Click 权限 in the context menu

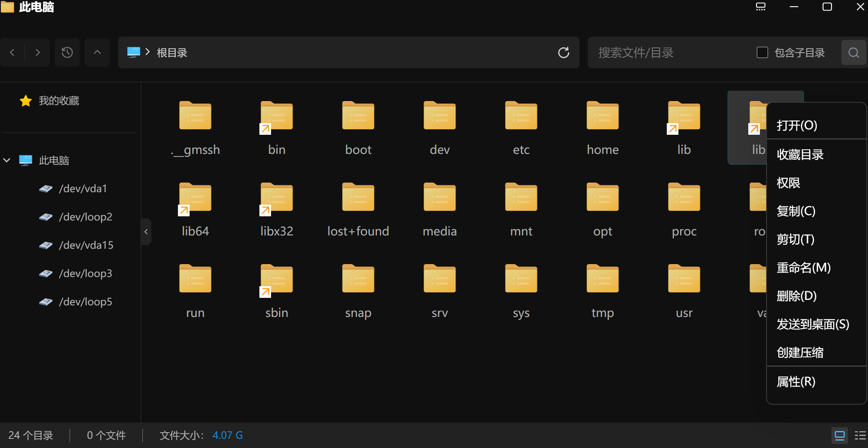(x=788, y=183)
